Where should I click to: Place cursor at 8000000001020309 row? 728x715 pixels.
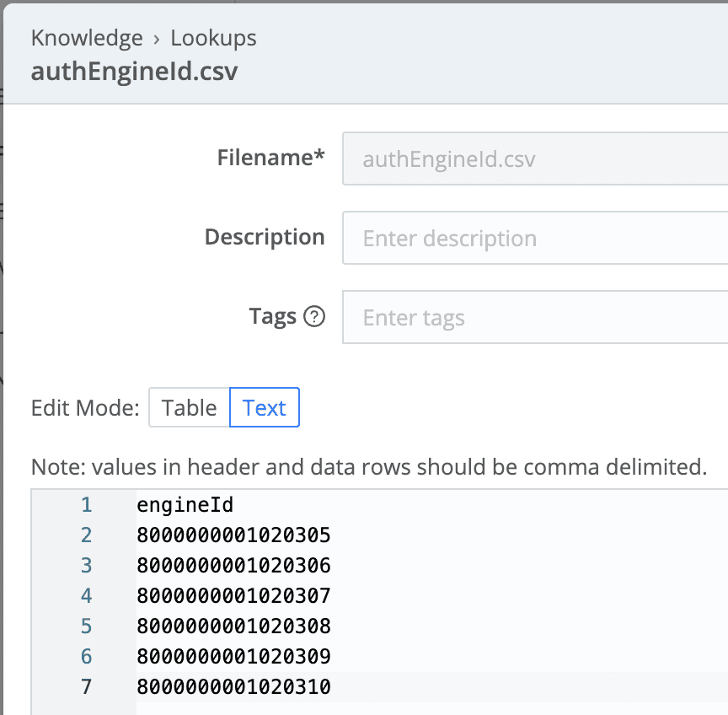pyautogui.click(x=233, y=657)
